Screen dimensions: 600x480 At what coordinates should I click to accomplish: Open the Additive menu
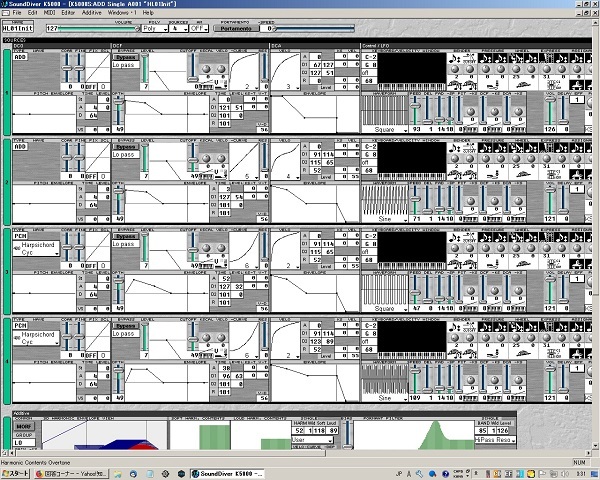91,12
